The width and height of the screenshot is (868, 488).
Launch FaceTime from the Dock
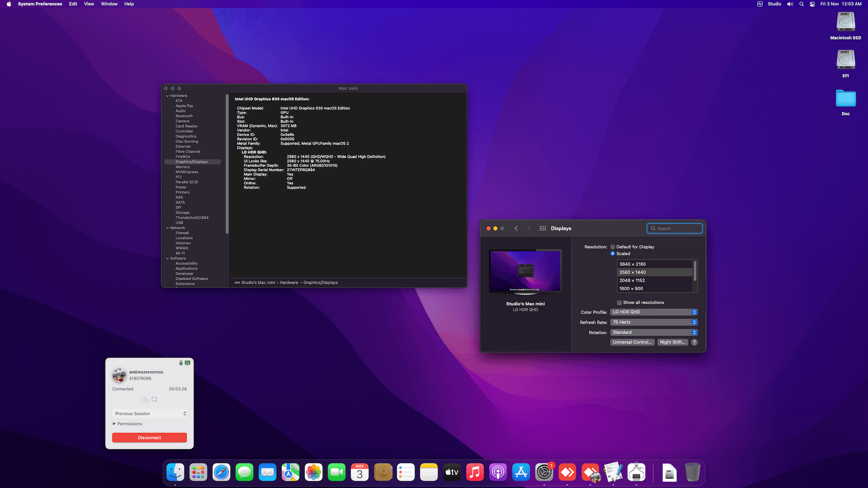[x=337, y=473]
